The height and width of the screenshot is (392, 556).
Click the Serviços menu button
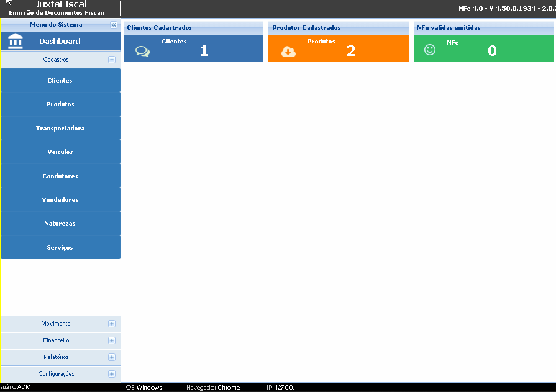coord(60,248)
